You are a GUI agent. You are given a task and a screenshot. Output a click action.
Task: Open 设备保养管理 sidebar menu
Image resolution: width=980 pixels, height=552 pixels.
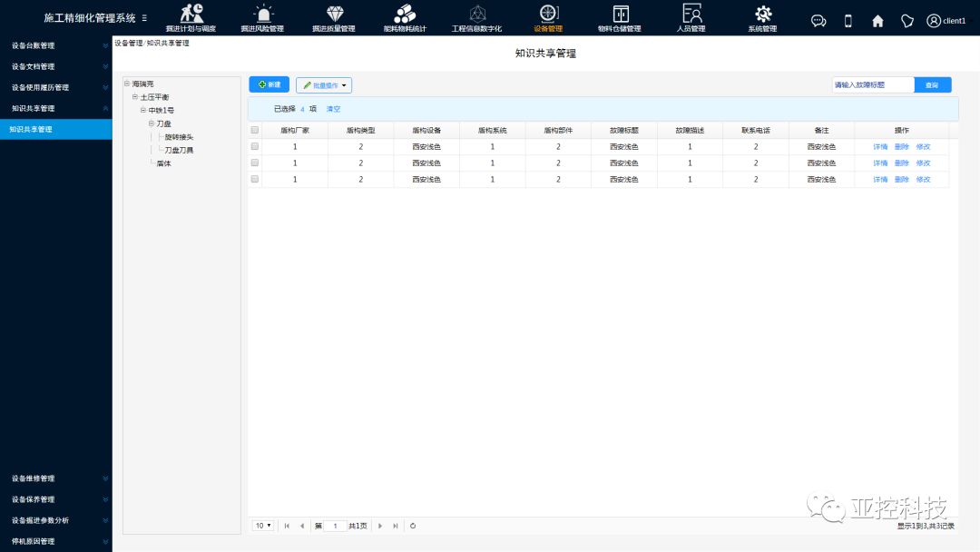(56, 499)
